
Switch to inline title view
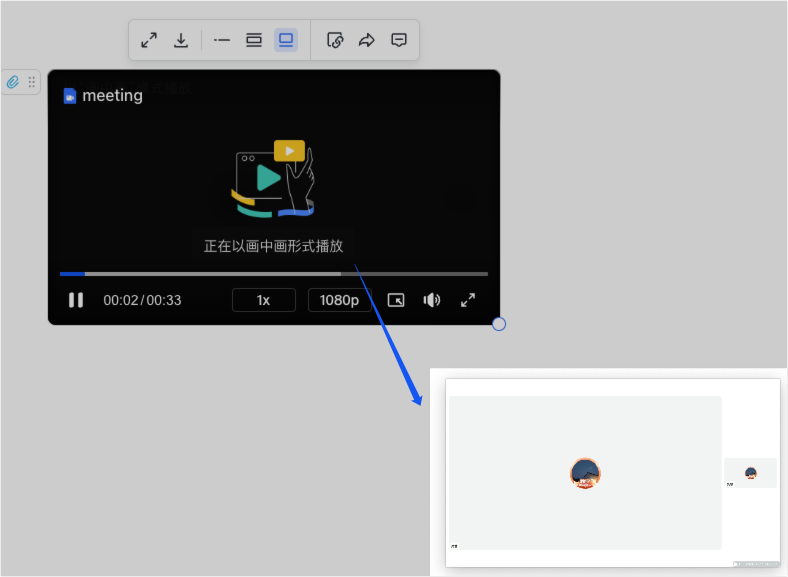pos(222,40)
